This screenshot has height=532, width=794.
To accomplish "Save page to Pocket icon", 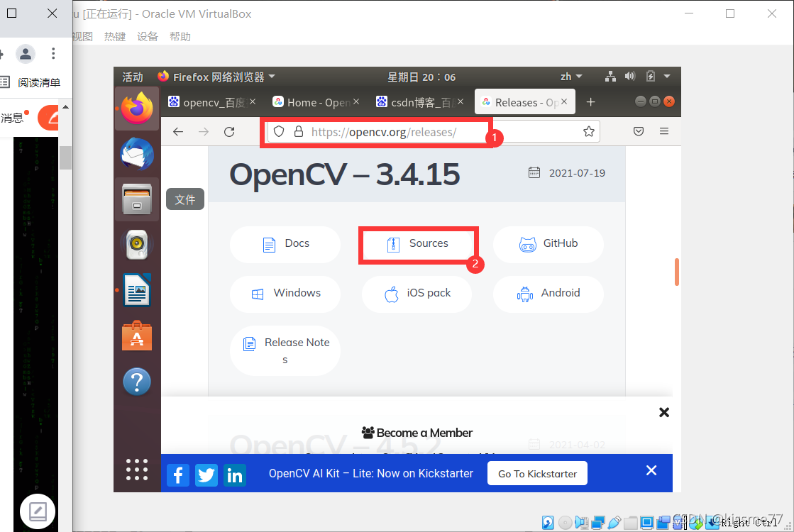I will pos(639,132).
